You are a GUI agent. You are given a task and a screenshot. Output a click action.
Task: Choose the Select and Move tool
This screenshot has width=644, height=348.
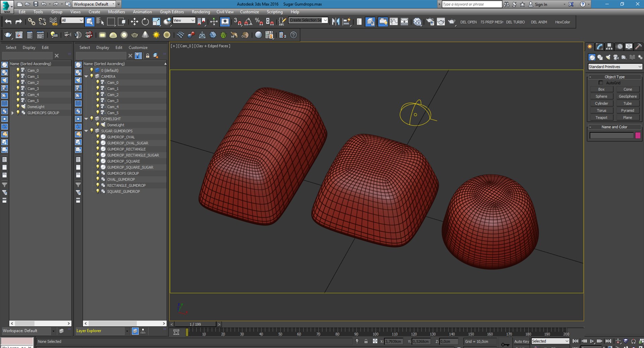[x=135, y=22]
